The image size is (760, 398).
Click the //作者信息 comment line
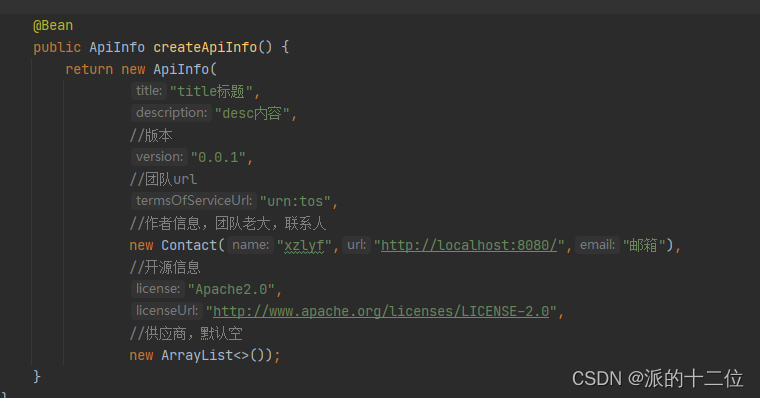228,223
